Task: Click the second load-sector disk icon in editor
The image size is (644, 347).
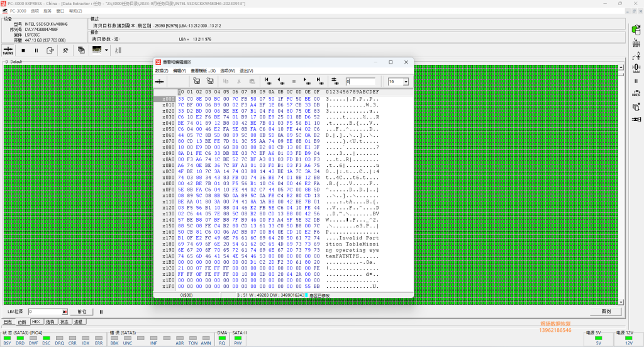Action: point(210,81)
